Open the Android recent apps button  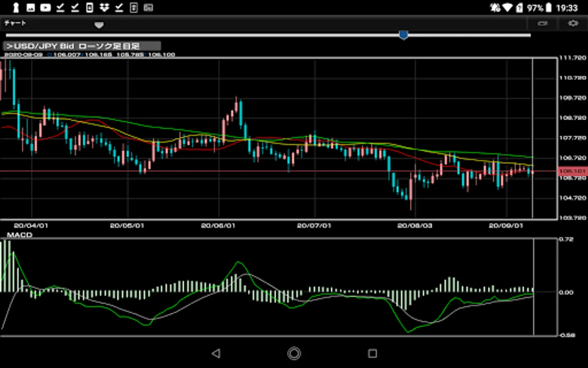coord(372,353)
